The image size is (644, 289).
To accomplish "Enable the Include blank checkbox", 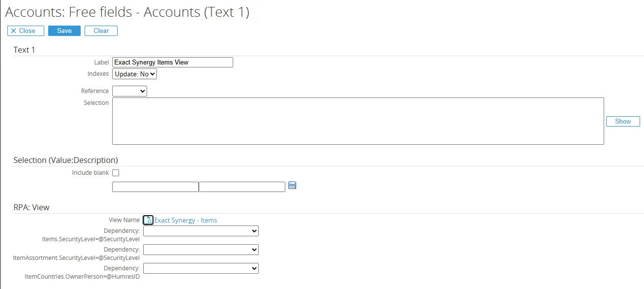I will (116, 172).
